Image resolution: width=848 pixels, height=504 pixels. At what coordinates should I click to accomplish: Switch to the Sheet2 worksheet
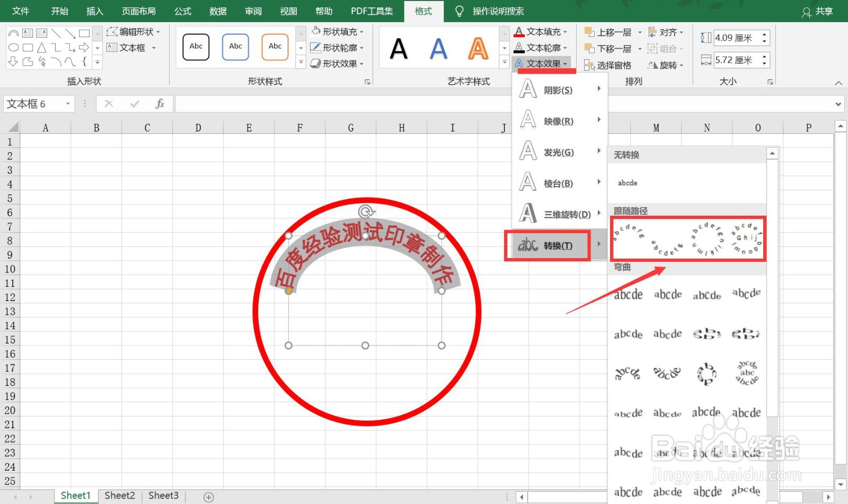coord(119,495)
